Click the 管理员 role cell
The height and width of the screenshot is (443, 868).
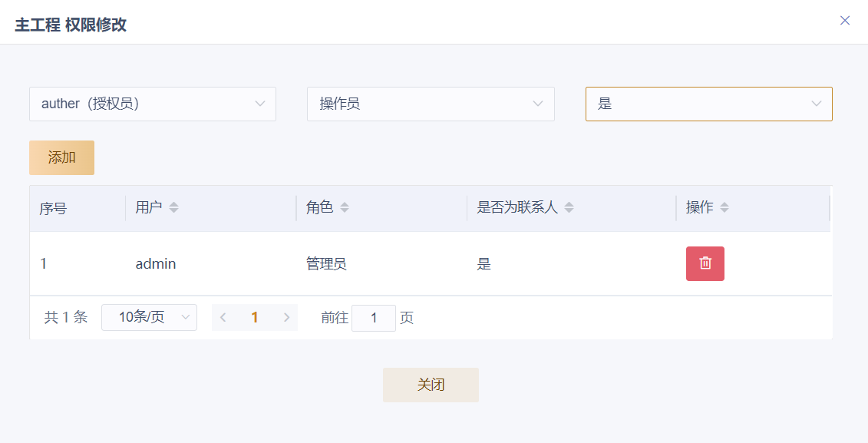click(x=326, y=264)
